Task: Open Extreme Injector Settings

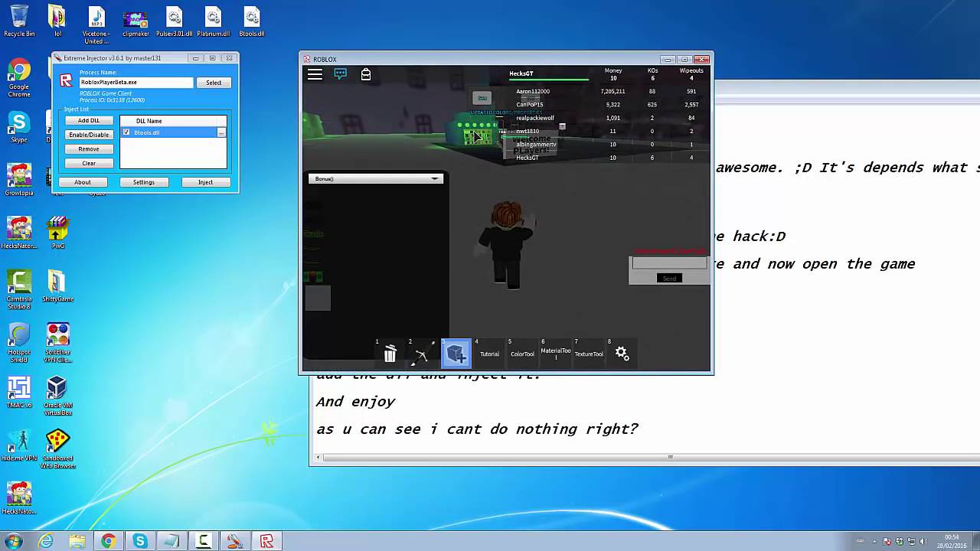Action: [144, 182]
